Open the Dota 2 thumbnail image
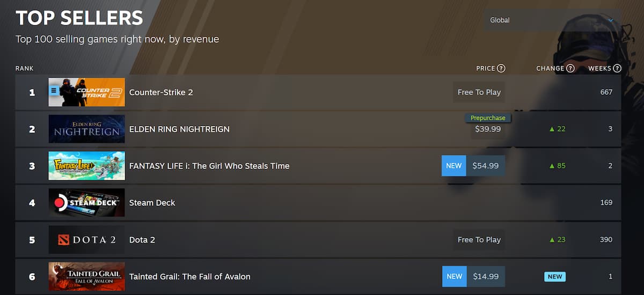 click(86, 240)
